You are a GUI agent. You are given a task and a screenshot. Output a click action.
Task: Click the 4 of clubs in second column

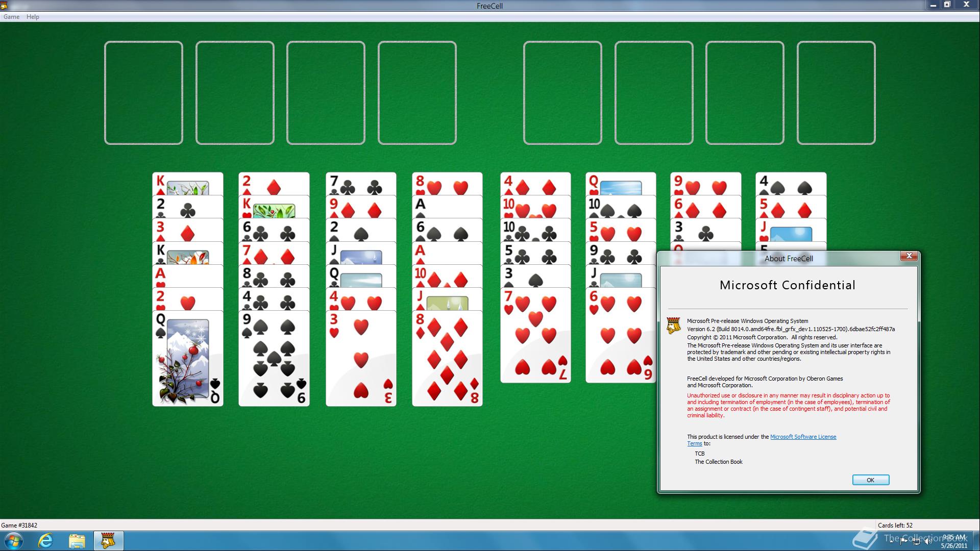click(x=274, y=299)
